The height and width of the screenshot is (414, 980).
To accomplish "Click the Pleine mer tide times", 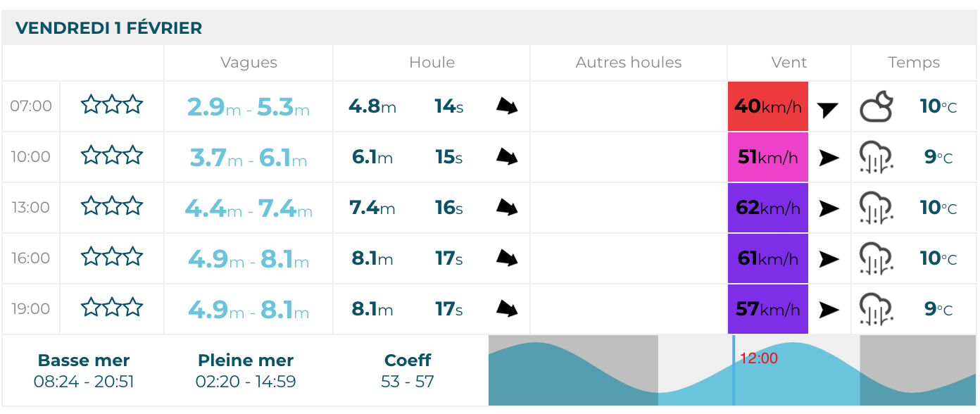I will (246, 382).
